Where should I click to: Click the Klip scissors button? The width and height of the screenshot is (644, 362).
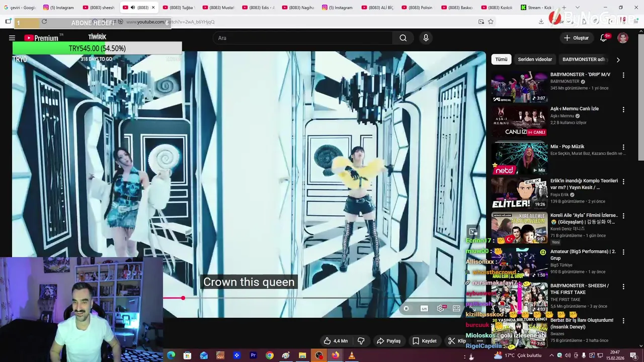pyautogui.click(x=456, y=341)
